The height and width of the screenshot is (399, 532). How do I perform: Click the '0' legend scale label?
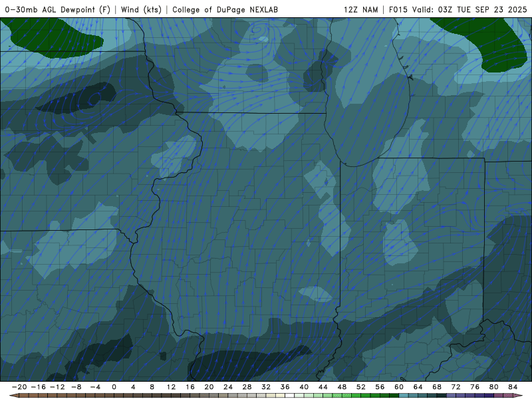pos(114,387)
